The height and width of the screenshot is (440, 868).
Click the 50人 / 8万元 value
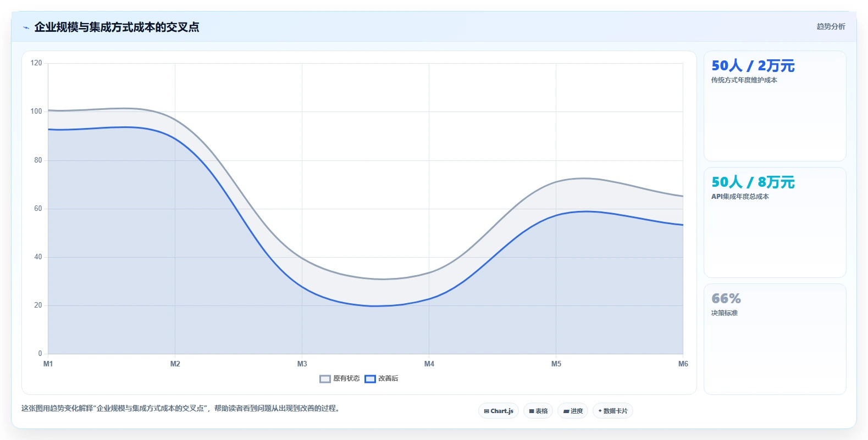click(x=753, y=182)
